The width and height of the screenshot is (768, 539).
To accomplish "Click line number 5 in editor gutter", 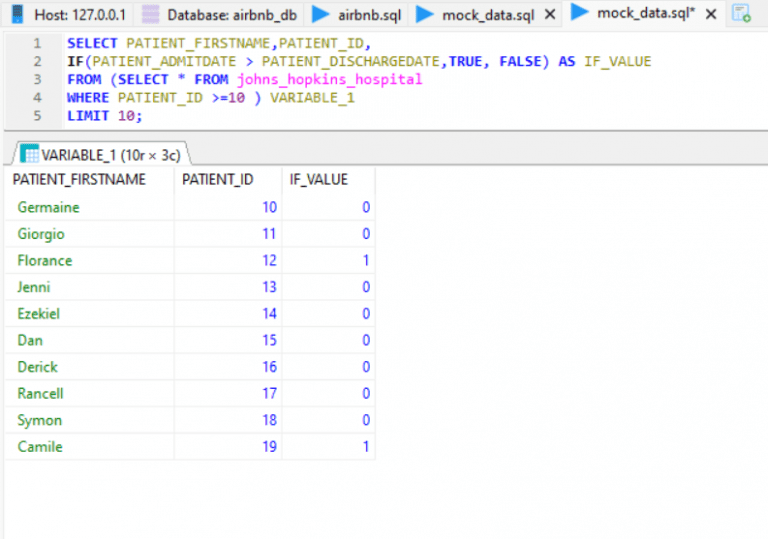I will pos(37,116).
